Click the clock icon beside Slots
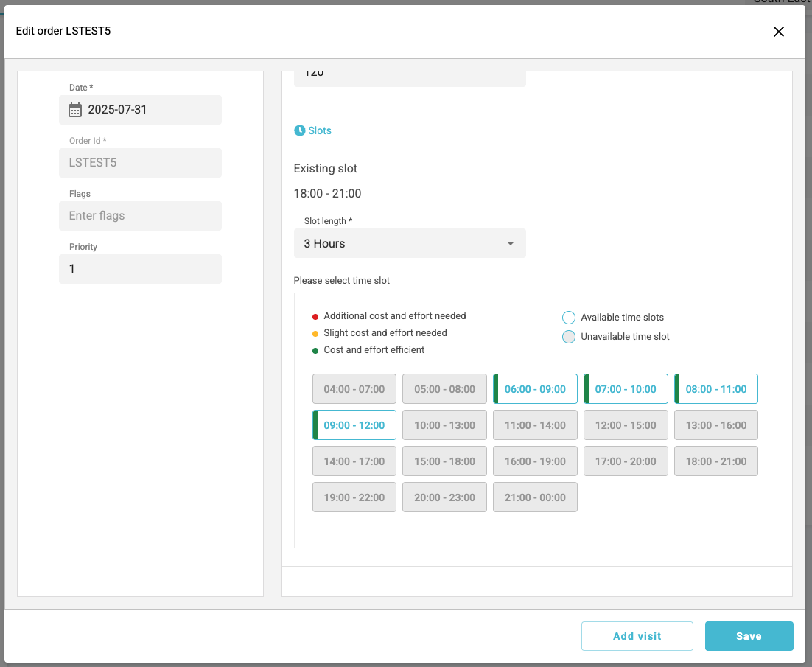This screenshot has height=667, width=812. pyautogui.click(x=299, y=130)
